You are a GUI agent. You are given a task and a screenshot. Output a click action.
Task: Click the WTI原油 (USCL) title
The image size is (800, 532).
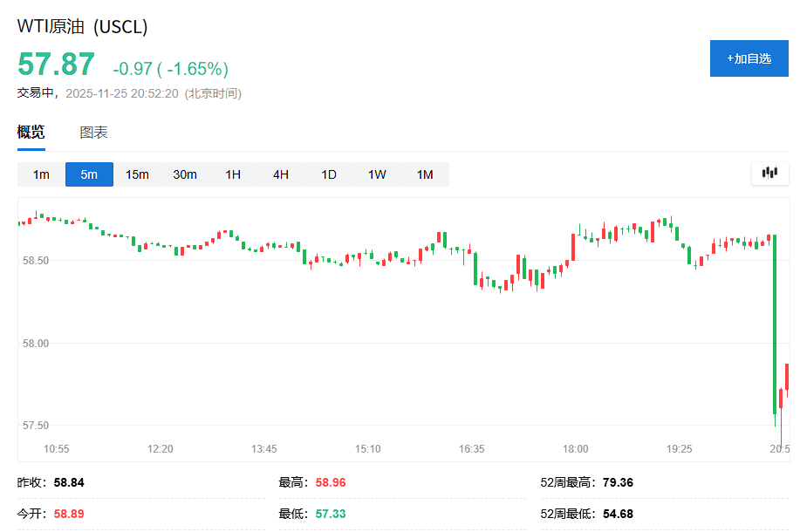click(83, 26)
